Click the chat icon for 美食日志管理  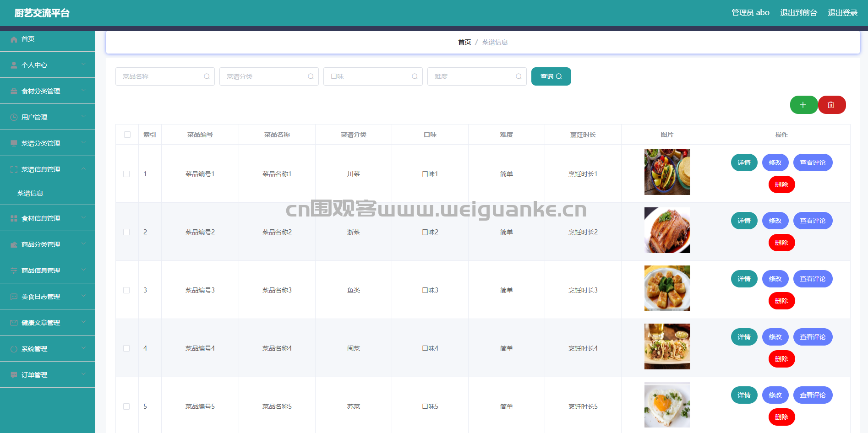click(x=14, y=297)
